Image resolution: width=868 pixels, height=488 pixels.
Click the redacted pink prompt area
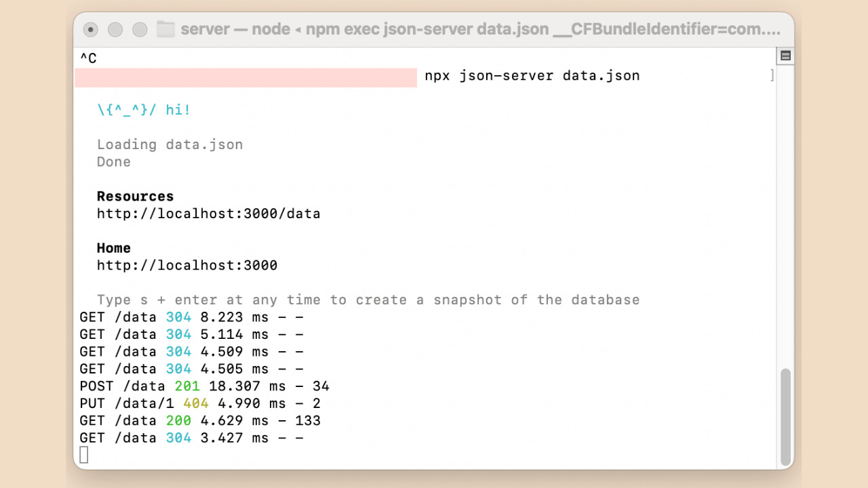point(245,77)
